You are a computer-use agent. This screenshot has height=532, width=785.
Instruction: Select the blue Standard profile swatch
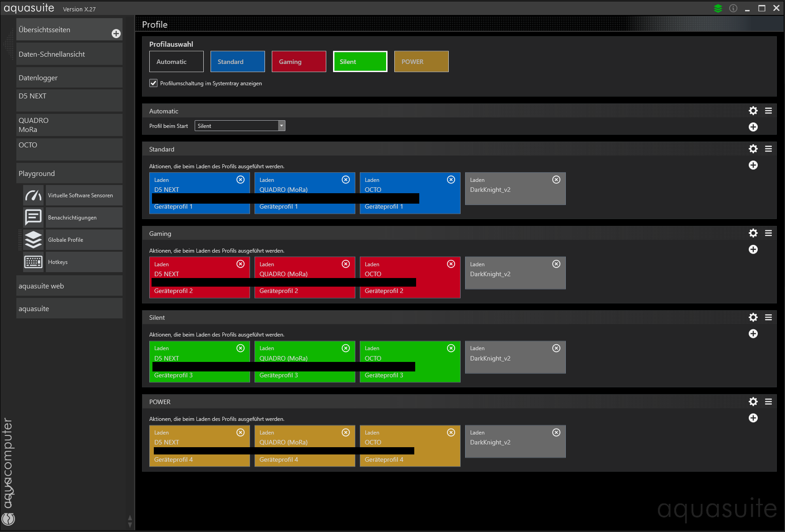tap(237, 62)
